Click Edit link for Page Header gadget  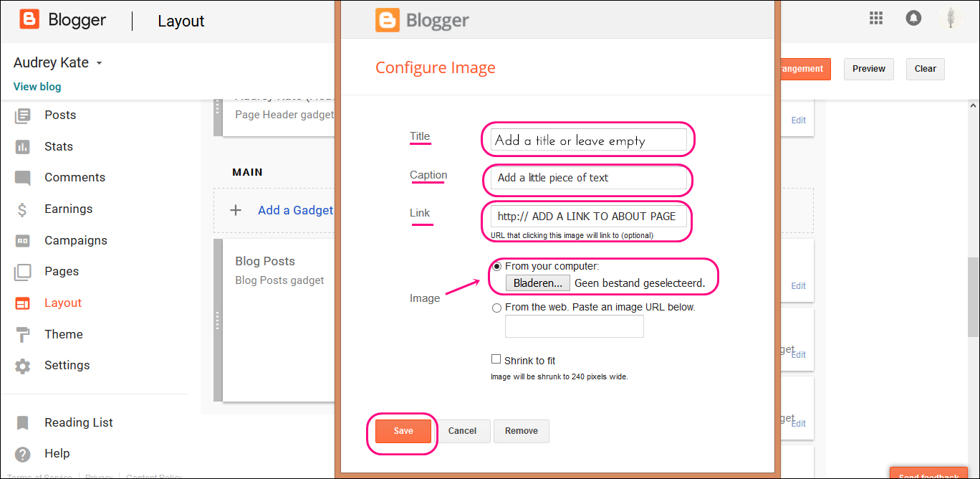pyautogui.click(x=799, y=120)
